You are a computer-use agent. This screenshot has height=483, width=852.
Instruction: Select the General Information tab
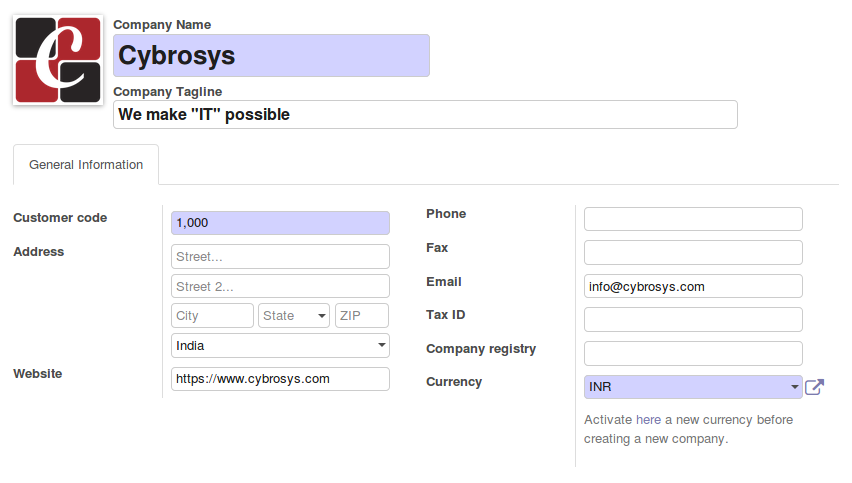coord(86,165)
